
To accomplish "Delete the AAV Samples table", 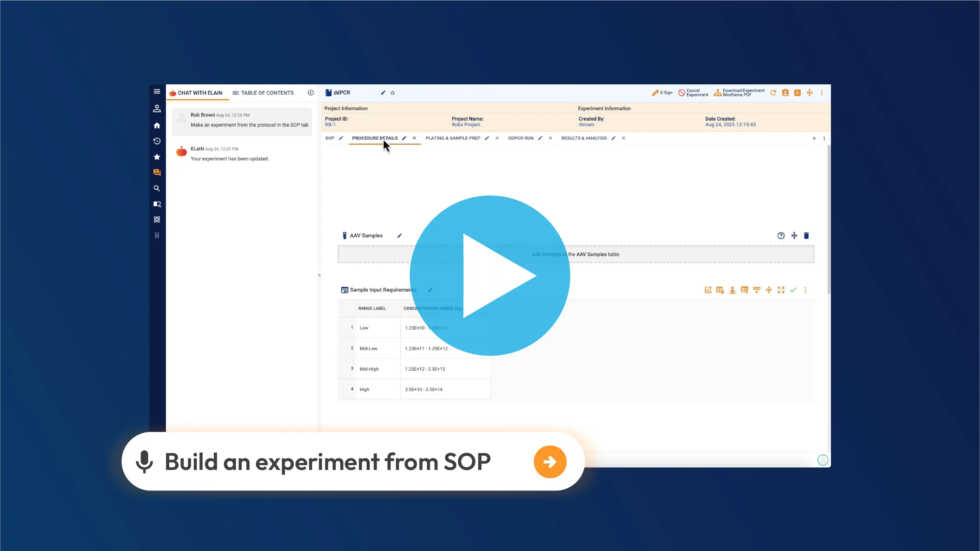I will pyautogui.click(x=806, y=235).
